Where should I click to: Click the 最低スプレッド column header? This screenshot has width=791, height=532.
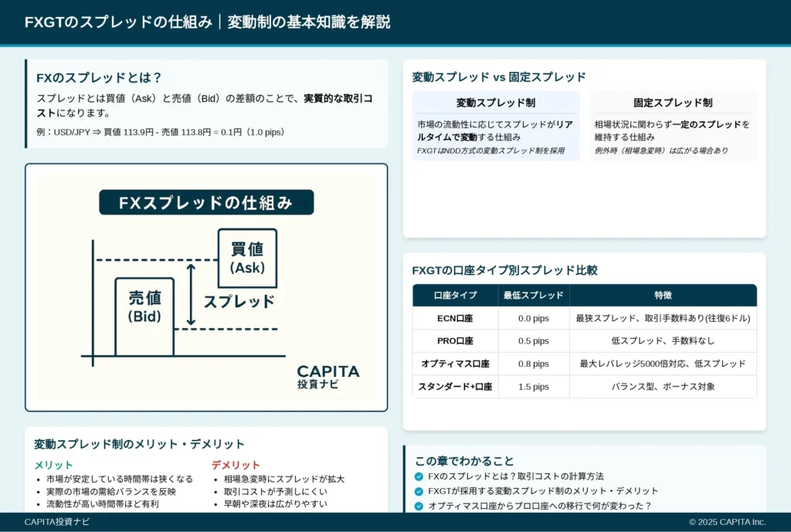533,296
